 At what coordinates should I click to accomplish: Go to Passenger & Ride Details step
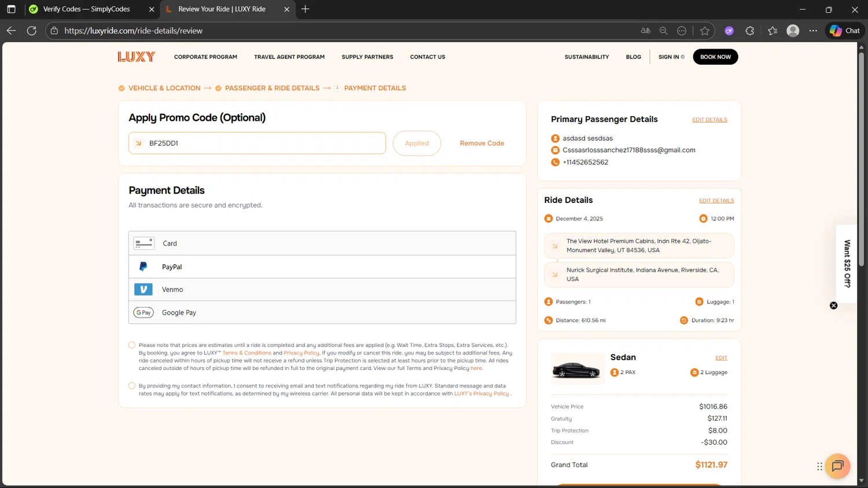coord(272,88)
